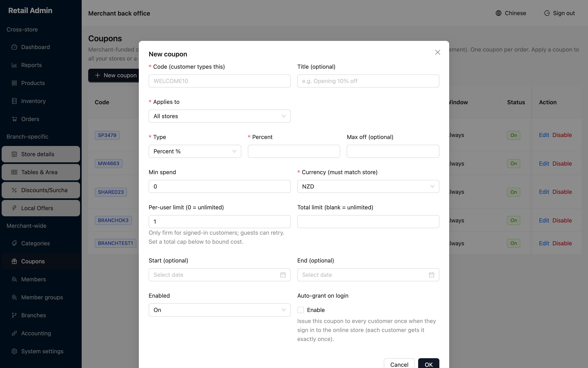
Task: Click Edit for the SP3479 coupon
Action: 544,135
